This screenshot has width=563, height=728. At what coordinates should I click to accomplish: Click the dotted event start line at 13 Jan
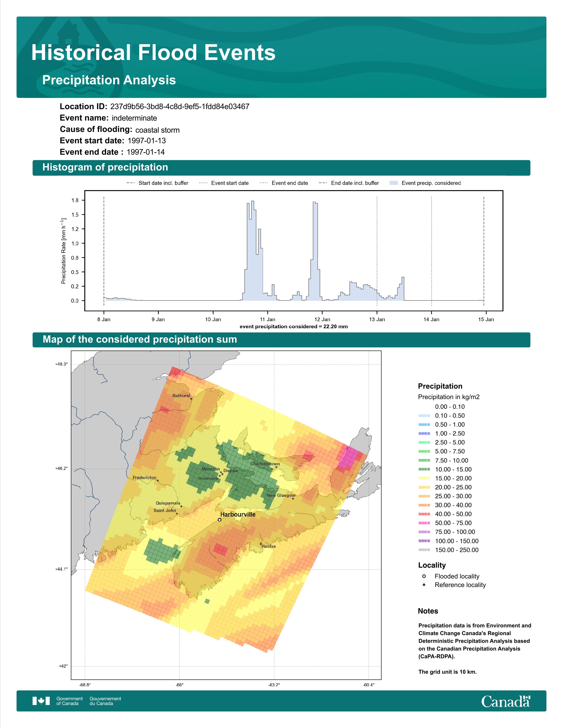(x=377, y=251)
